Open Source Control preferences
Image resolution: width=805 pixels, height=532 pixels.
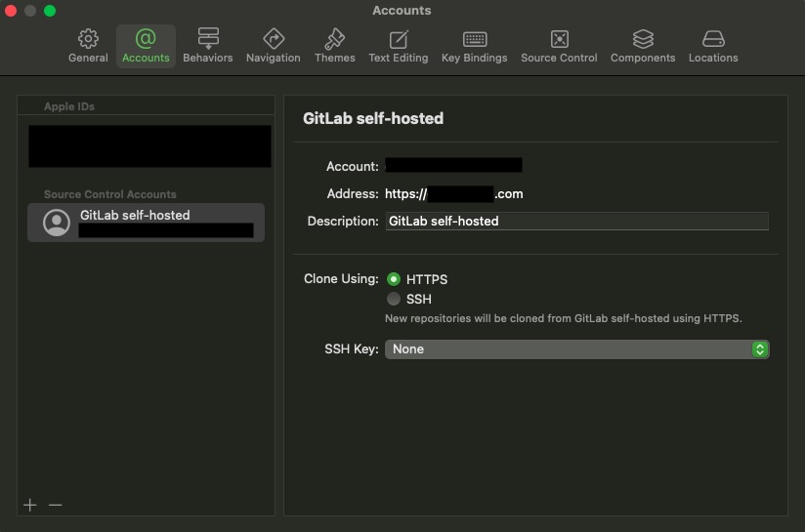tap(559, 45)
